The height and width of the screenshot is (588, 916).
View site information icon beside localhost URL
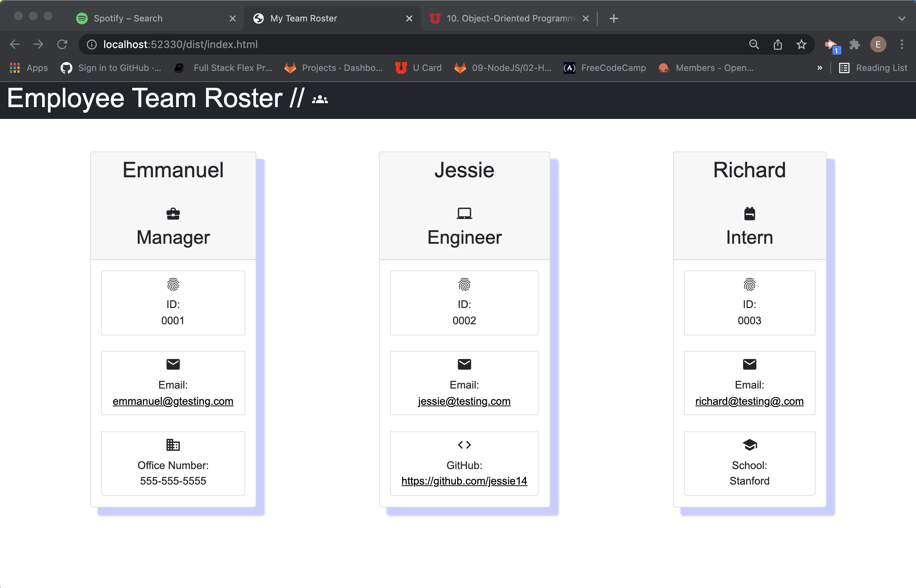click(92, 44)
